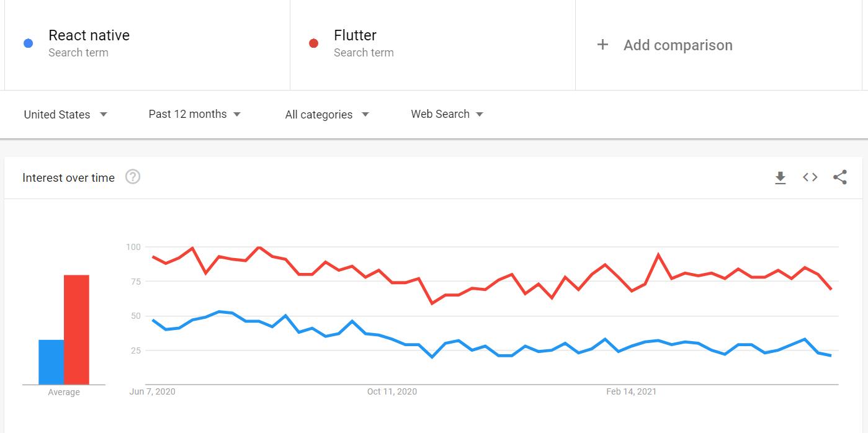Open the United States region selector
The width and height of the screenshot is (868, 433).
pyautogui.click(x=65, y=114)
